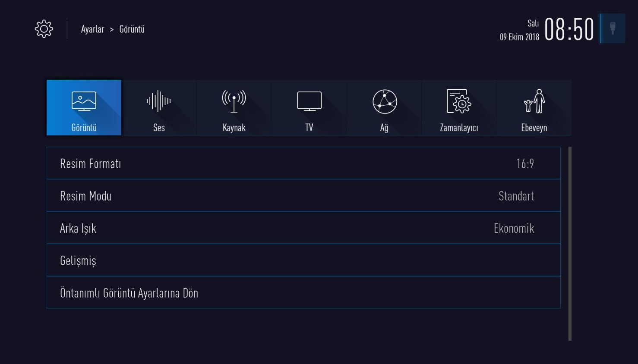Click the USB device indicator top right
This screenshot has width=638, height=364.
[613, 28]
